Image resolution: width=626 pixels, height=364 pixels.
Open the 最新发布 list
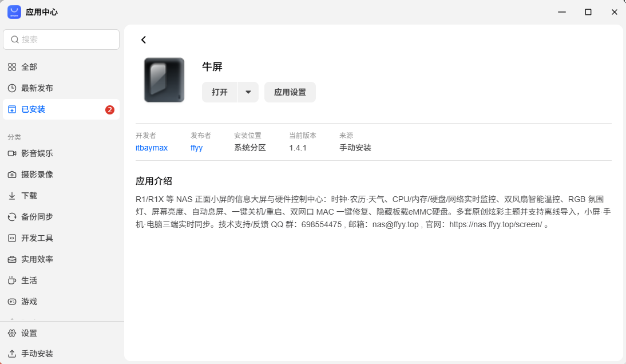61,88
